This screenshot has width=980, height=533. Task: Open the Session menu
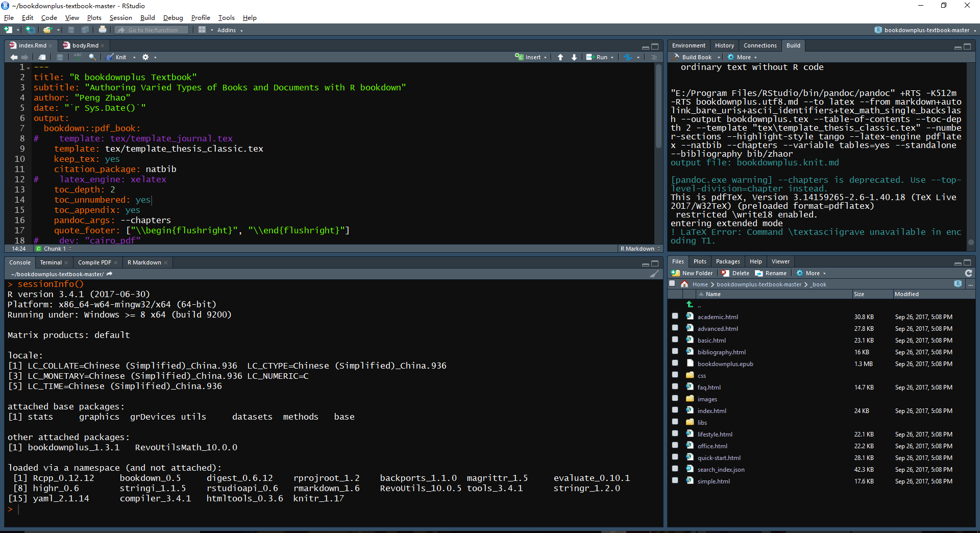(120, 17)
